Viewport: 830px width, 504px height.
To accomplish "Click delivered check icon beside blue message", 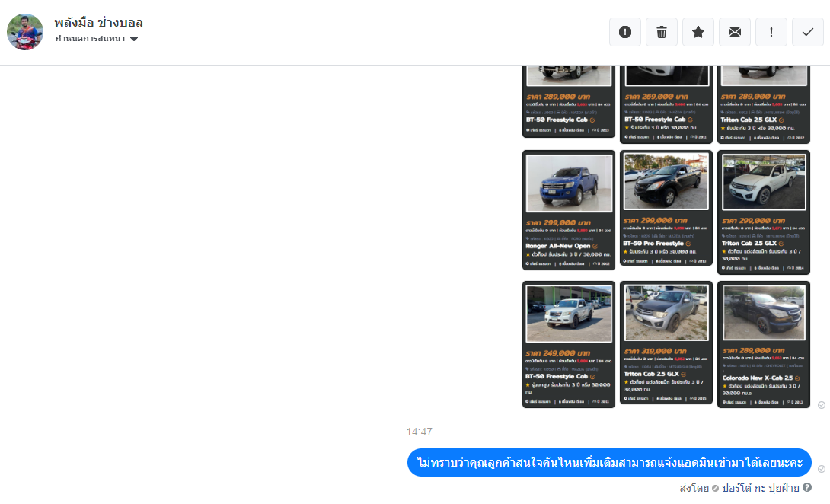I will pyautogui.click(x=822, y=469).
